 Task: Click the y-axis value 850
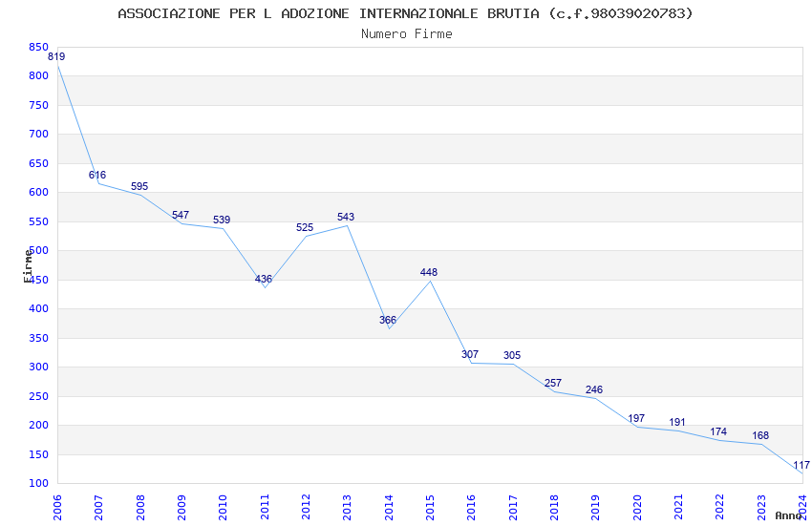[38, 48]
